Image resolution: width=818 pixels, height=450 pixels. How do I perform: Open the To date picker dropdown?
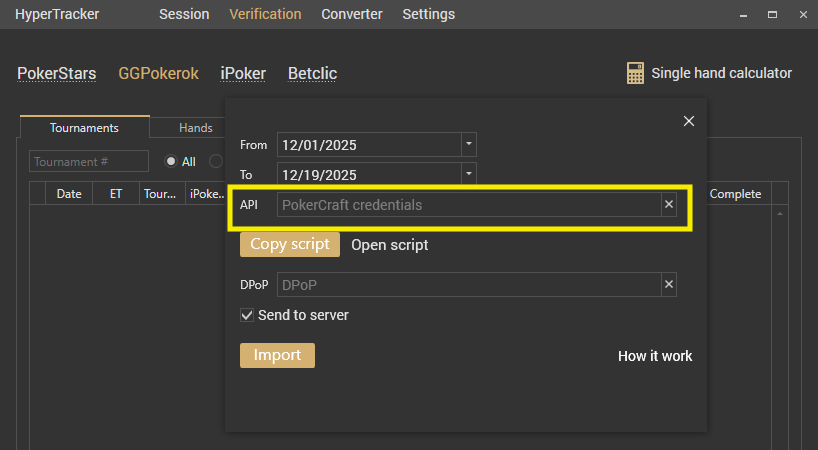click(469, 173)
